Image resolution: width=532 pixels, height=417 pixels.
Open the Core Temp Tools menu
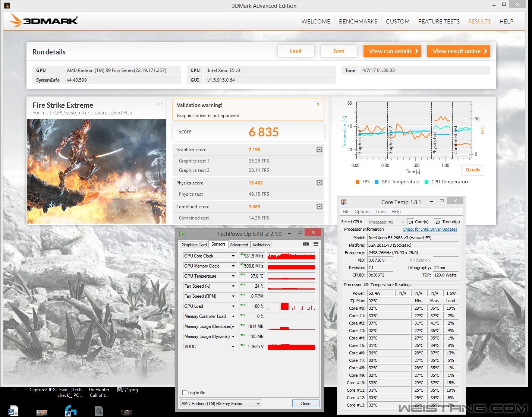coord(381,212)
